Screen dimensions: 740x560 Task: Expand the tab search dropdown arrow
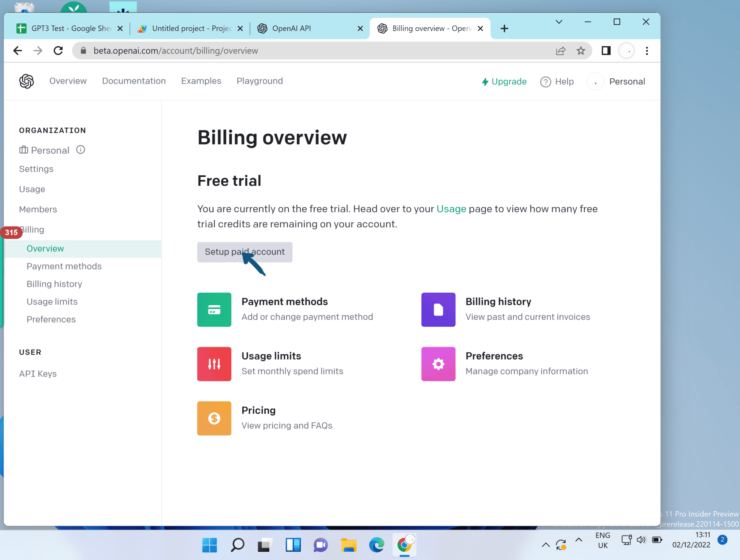(x=559, y=22)
